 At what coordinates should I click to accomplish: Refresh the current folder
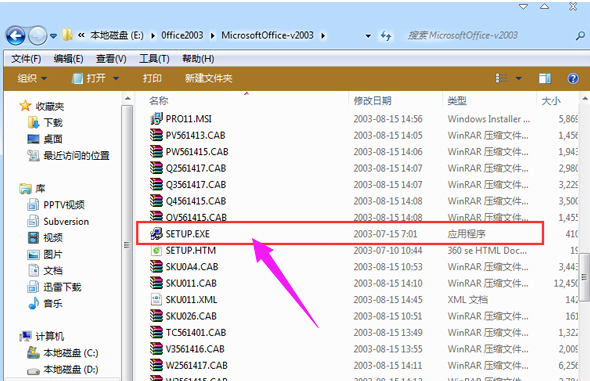tap(386, 36)
